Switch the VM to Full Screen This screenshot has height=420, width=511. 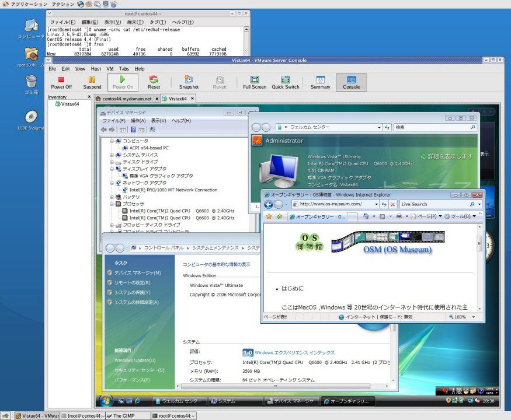coord(255,83)
